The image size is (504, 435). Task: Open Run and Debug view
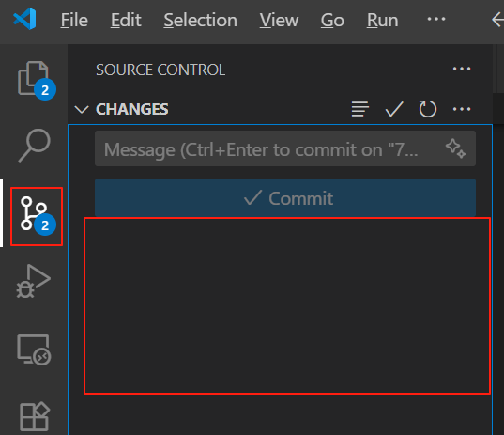[x=34, y=281]
